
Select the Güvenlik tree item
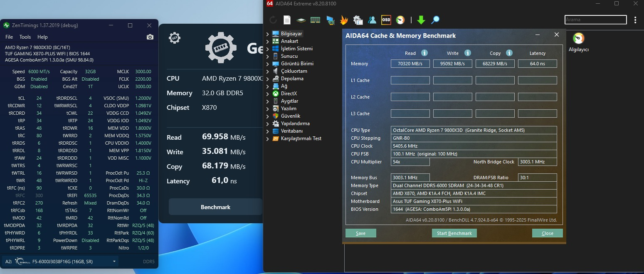click(290, 116)
